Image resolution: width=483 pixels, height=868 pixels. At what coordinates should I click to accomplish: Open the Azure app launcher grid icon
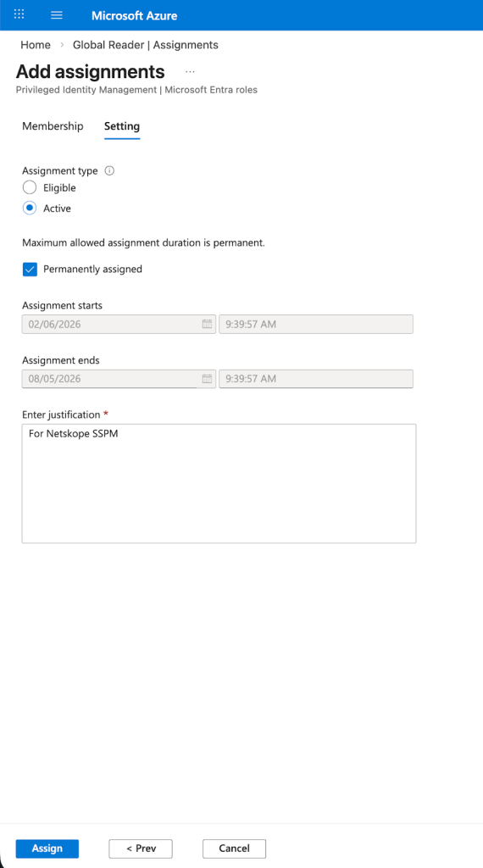pyautogui.click(x=19, y=15)
